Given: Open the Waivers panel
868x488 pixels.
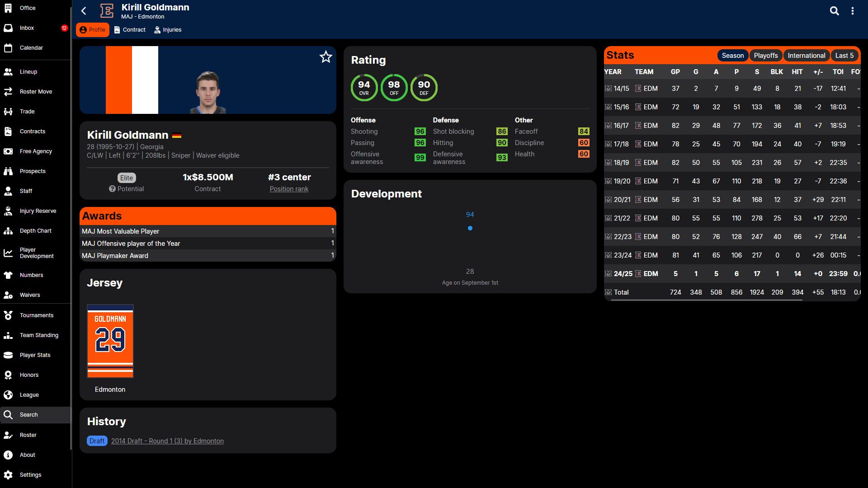Looking at the screenshot, I should point(29,295).
